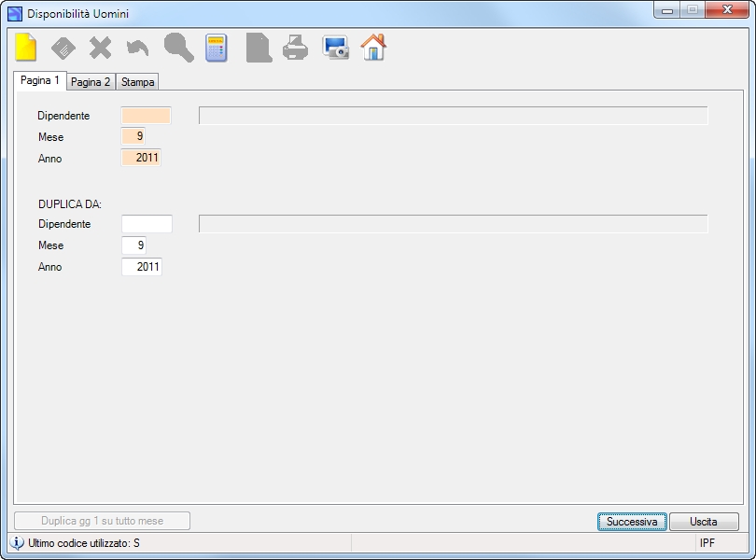
Task: Switch to the Pagina 2 tab
Action: 91,82
